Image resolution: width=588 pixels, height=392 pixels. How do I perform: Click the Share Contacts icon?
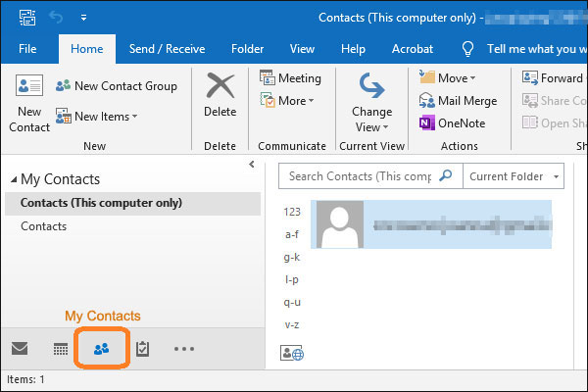click(530, 101)
